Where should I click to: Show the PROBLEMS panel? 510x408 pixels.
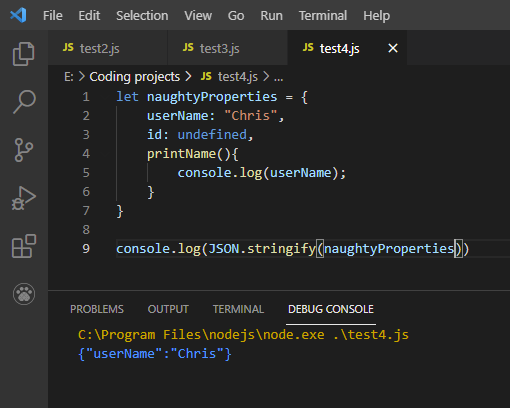[97, 309]
